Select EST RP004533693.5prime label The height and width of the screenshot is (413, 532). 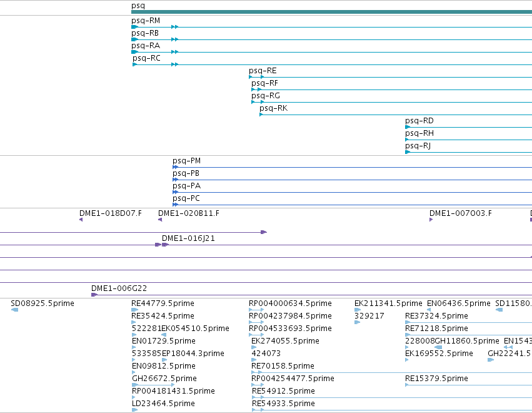[290, 329]
